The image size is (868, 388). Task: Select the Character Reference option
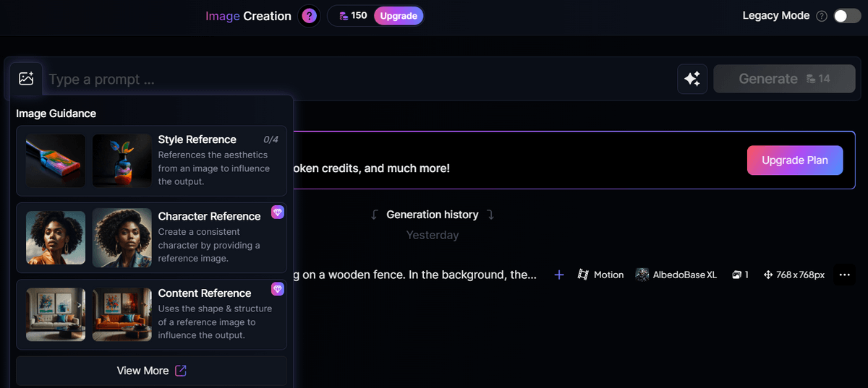coord(151,237)
